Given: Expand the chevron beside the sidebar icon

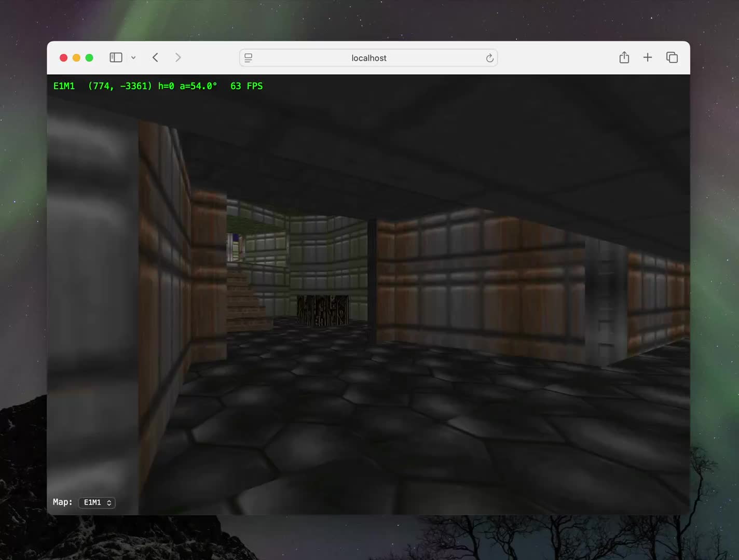Looking at the screenshot, I should pos(133,58).
